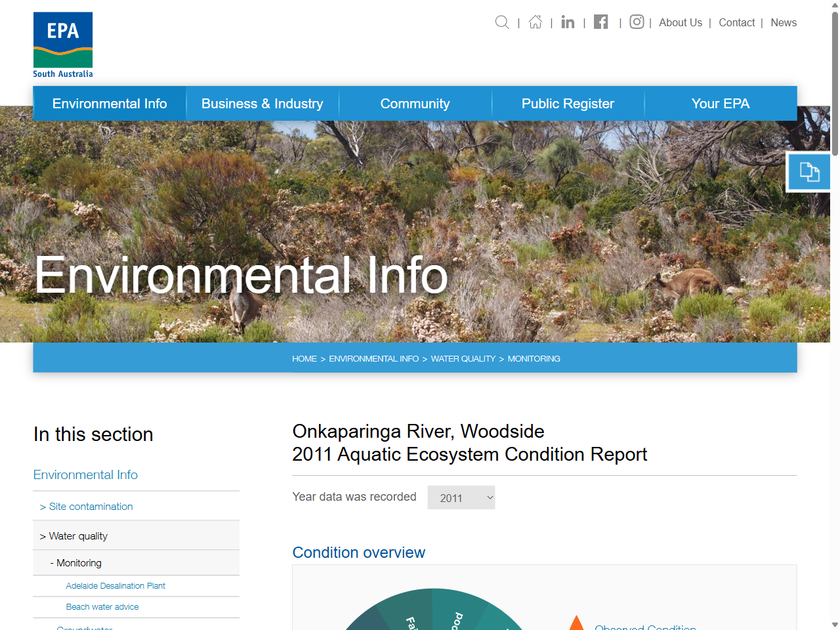The width and height of the screenshot is (840, 630).
Task: Open the Beach water advice page
Action: [102, 607]
